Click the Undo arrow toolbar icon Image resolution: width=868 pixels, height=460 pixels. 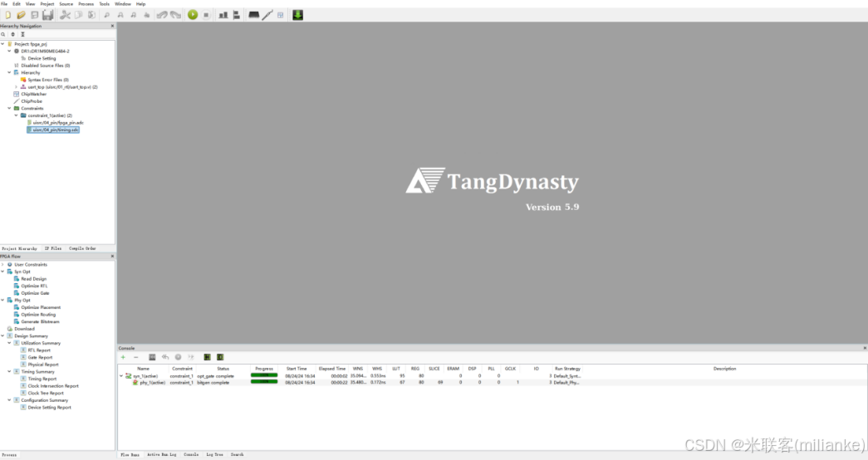click(x=162, y=15)
